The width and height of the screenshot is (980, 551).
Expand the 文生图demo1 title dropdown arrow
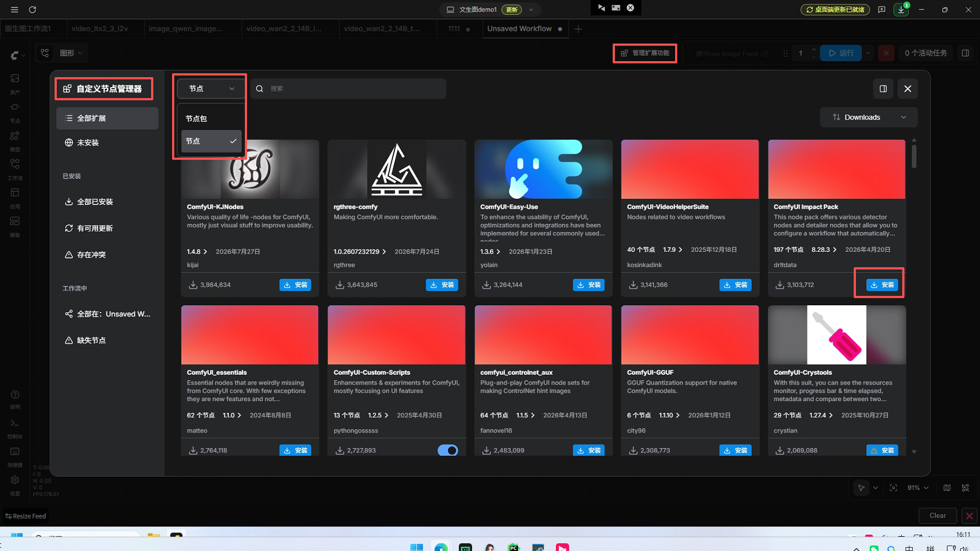(531, 9)
